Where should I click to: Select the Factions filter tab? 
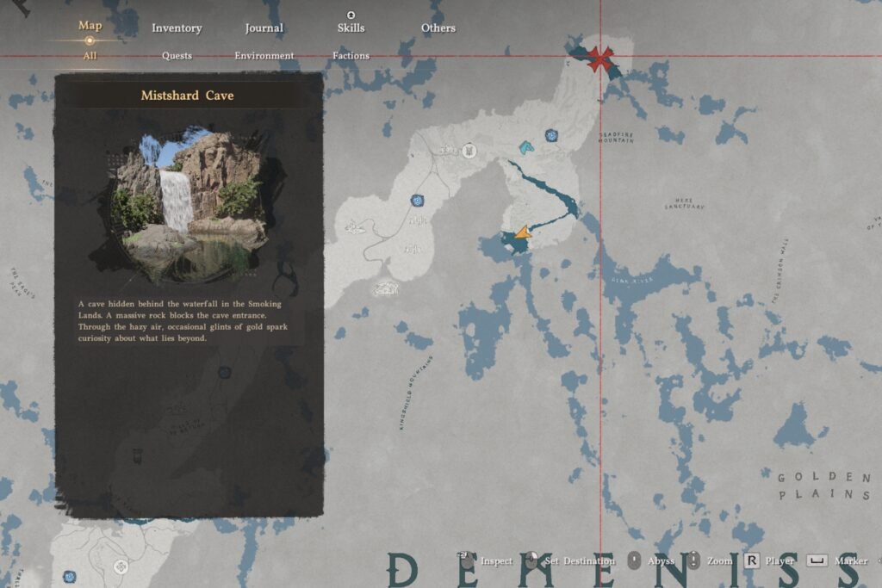(x=350, y=54)
